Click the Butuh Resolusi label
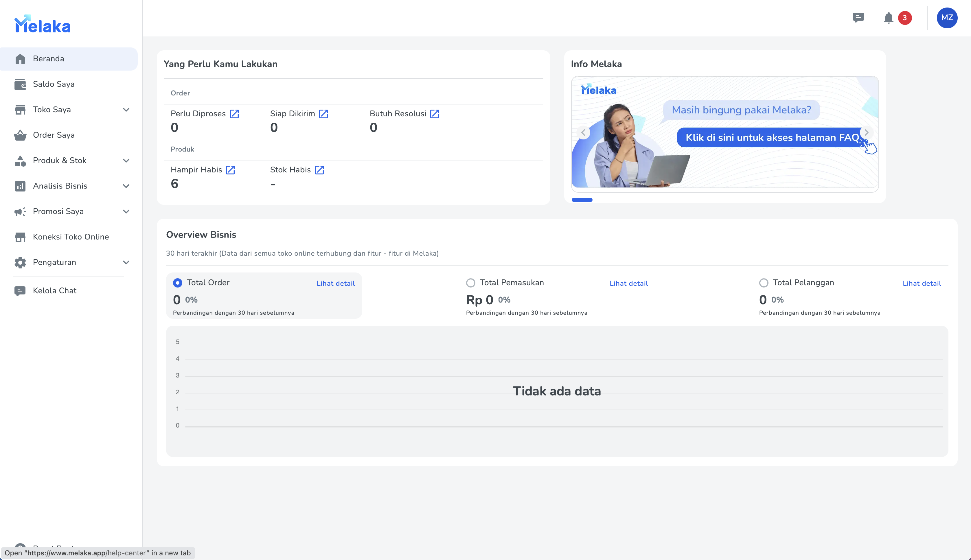 click(x=398, y=113)
